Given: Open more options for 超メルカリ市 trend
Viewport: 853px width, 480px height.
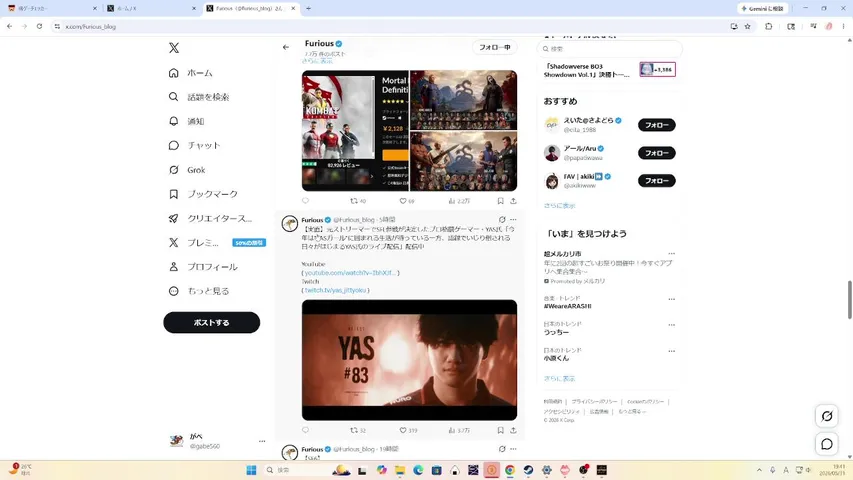Looking at the screenshot, I should [671, 254].
